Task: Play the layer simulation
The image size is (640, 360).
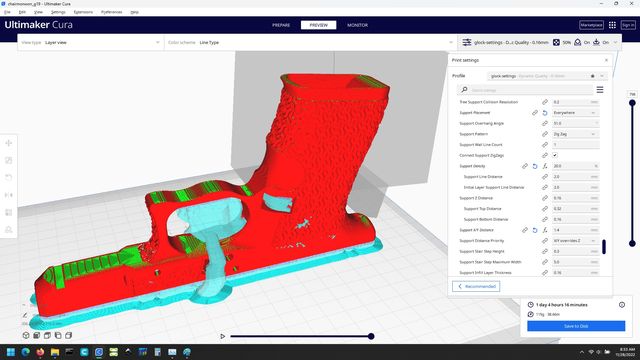Action: point(222,336)
